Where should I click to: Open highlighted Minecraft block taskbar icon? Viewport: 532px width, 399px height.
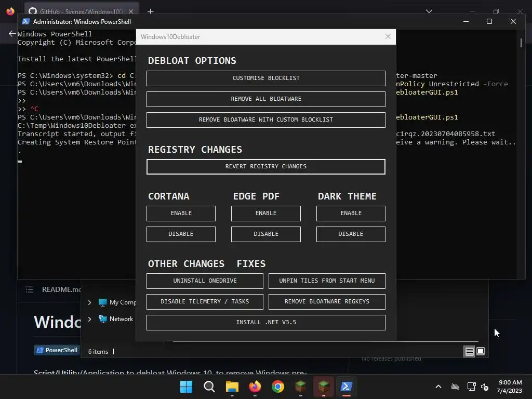tap(323, 387)
